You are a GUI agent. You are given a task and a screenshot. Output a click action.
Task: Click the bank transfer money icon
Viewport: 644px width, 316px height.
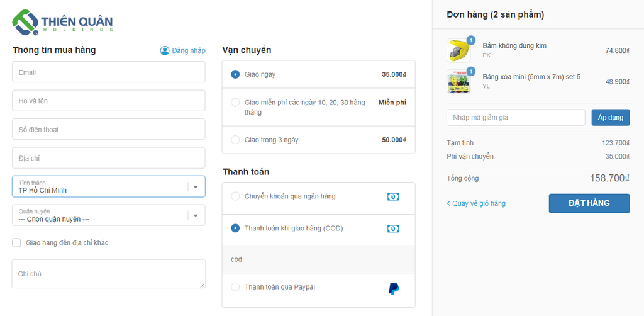[393, 197]
